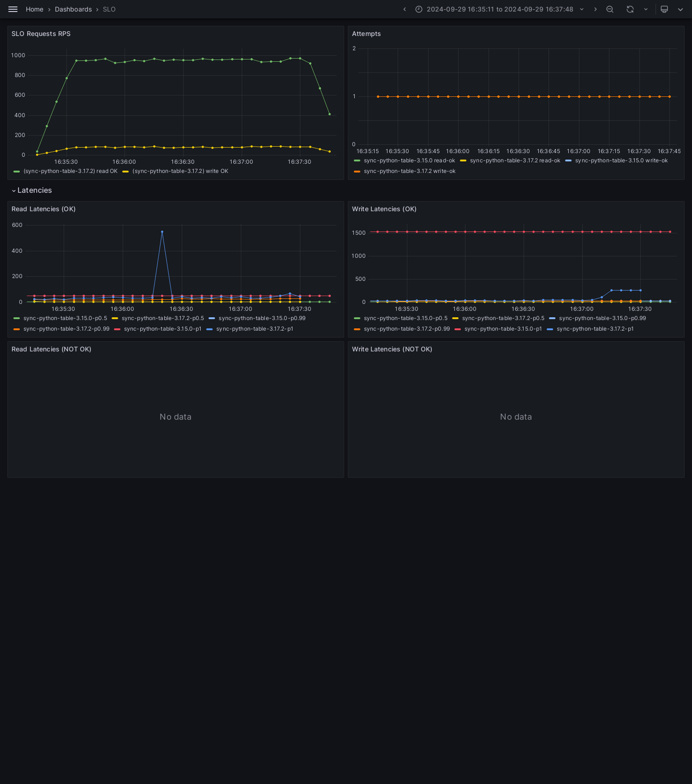
Task: Refresh the dashboard
Action: [x=630, y=9]
